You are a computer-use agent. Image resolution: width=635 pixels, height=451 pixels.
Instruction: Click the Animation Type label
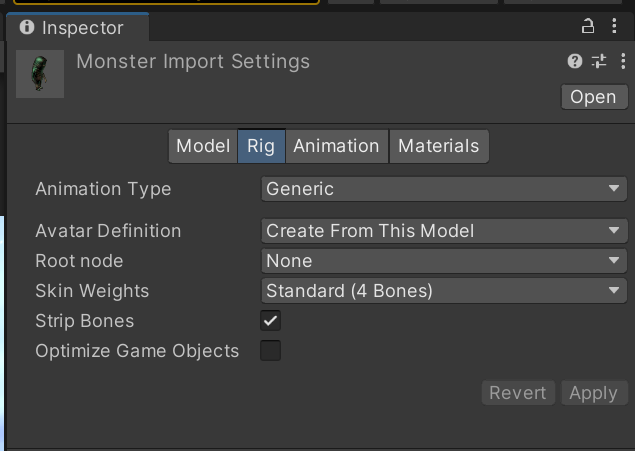point(103,189)
